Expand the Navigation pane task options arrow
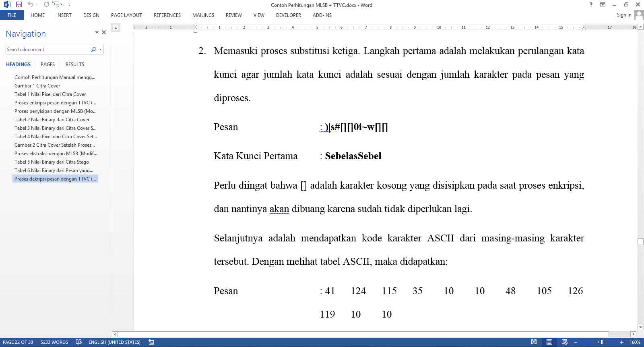This screenshot has width=644, height=347. click(x=97, y=33)
